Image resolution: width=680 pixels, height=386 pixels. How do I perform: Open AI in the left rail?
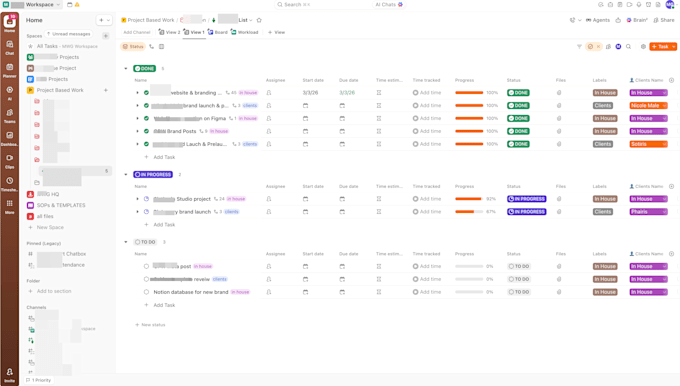[x=10, y=93]
